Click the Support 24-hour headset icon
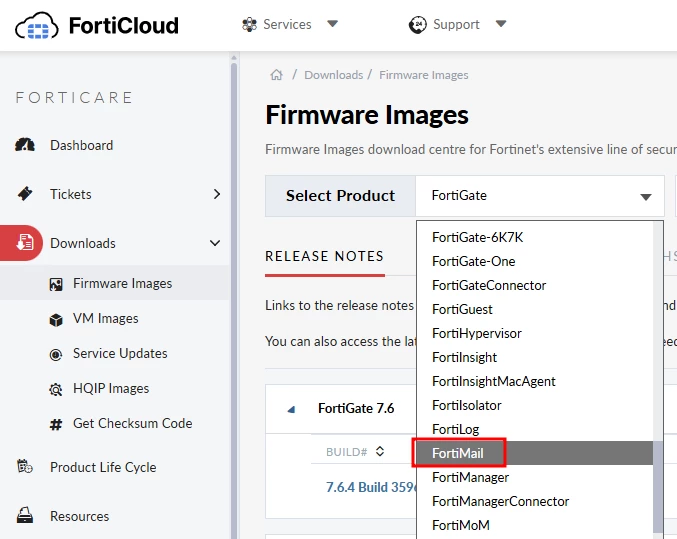Viewport: 677px width, 539px height. coord(418,25)
